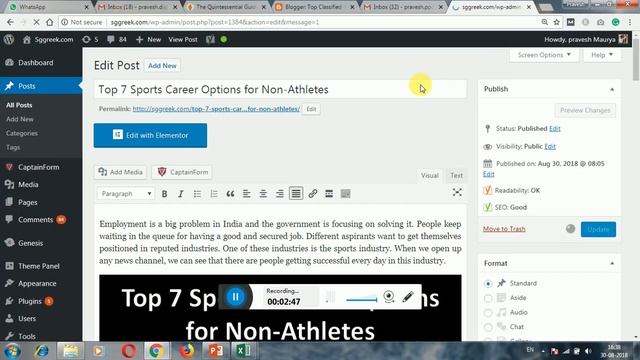This screenshot has width=640, height=360.
Task: Insert or edit link icon
Action: (313, 194)
